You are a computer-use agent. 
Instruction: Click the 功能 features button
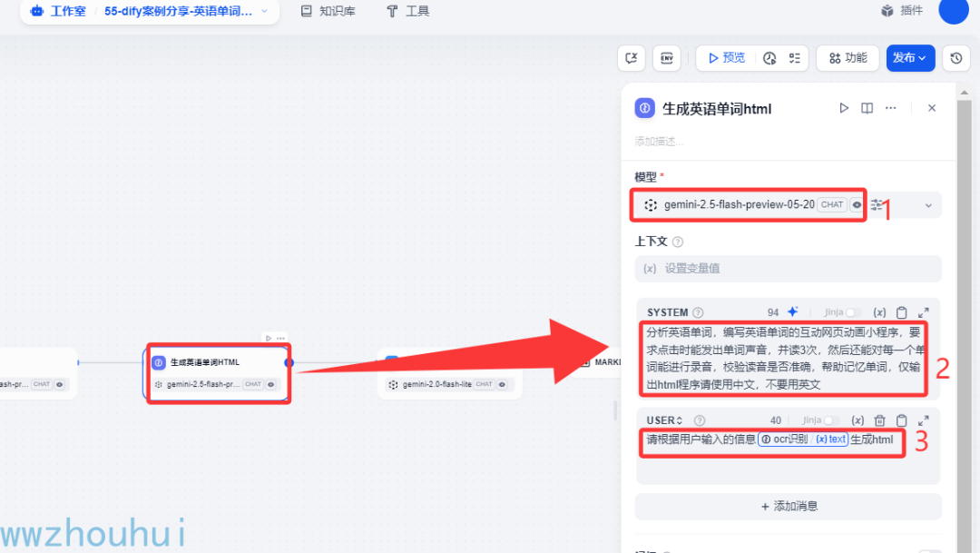(848, 58)
